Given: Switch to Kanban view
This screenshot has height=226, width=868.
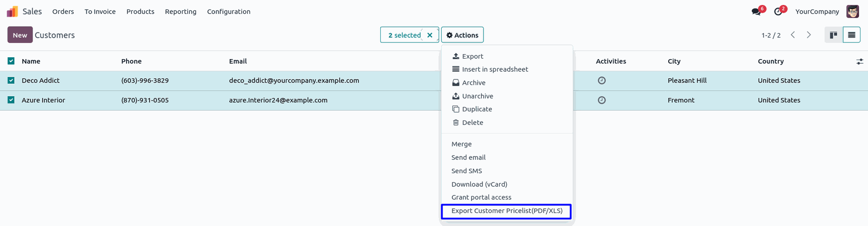Looking at the screenshot, I should point(833,35).
